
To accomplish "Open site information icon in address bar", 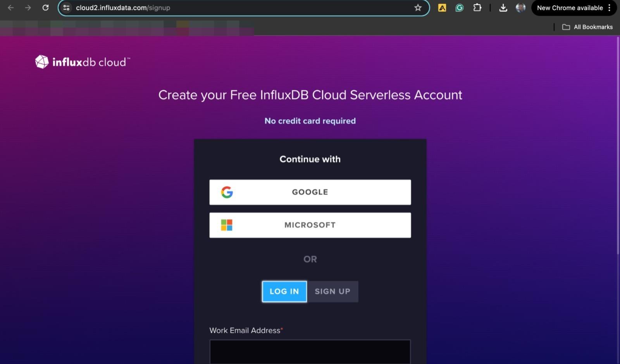I will [x=66, y=8].
